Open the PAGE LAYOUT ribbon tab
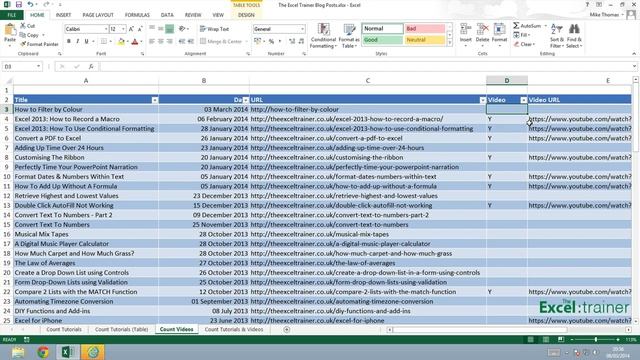 pyautogui.click(x=98, y=15)
